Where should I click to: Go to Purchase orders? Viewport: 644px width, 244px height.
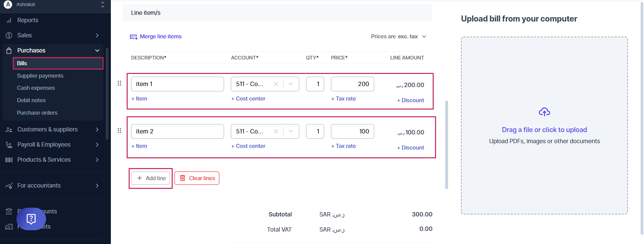click(37, 113)
